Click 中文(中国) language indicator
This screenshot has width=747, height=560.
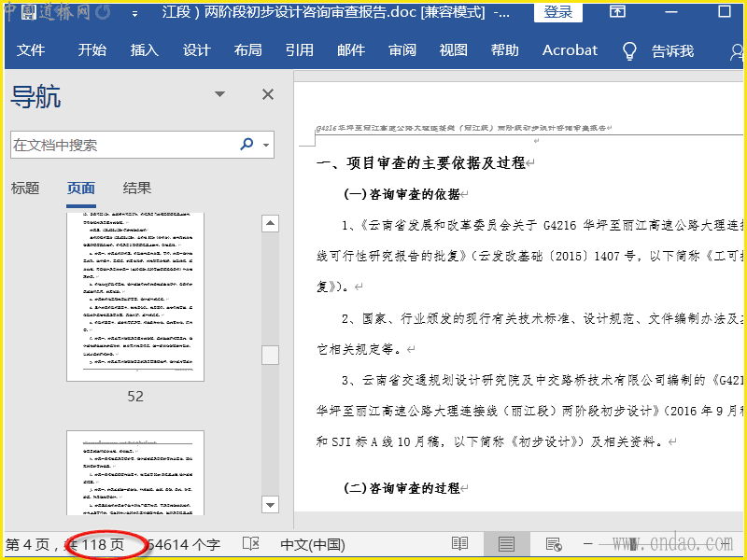click(313, 544)
